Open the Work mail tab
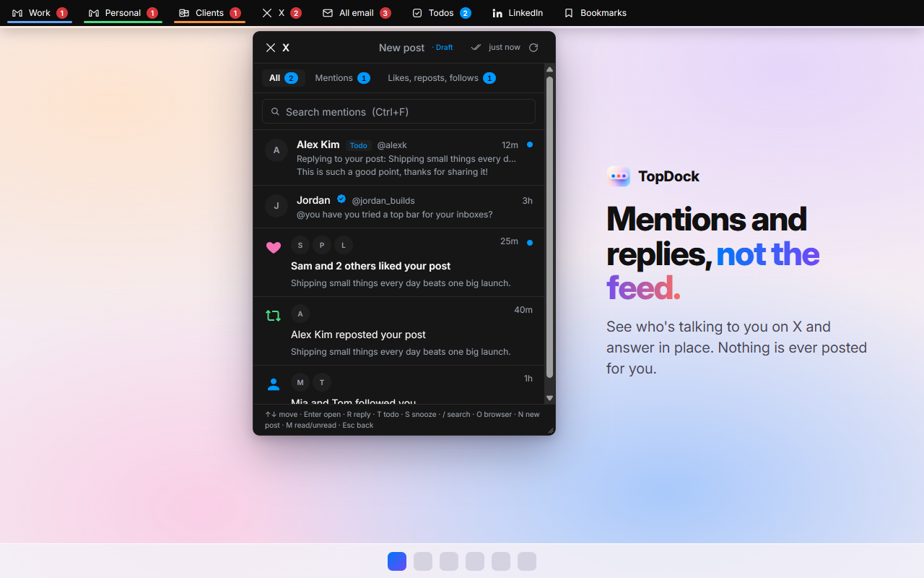 [40, 13]
